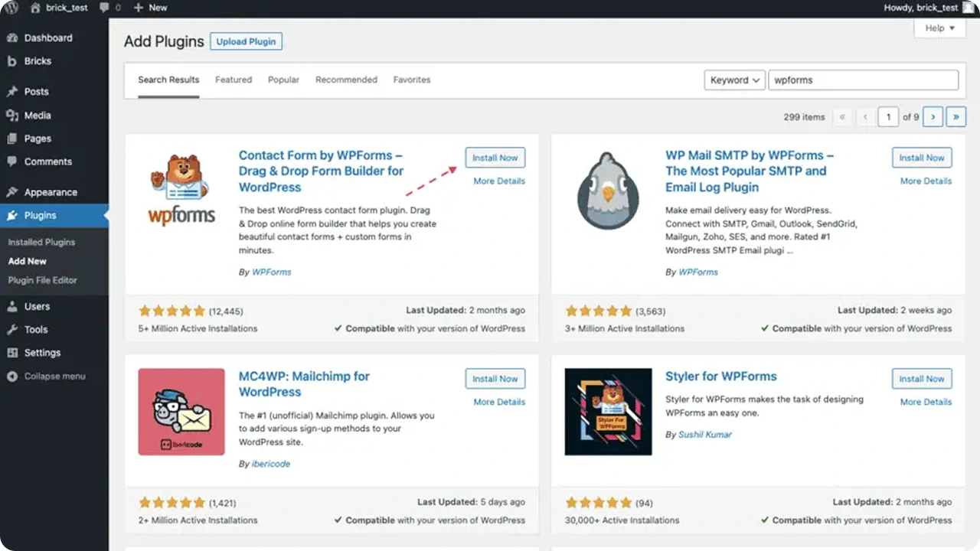Install MC4WP: Mailchimp for WordPress
This screenshot has width=980, height=551.
coord(495,379)
